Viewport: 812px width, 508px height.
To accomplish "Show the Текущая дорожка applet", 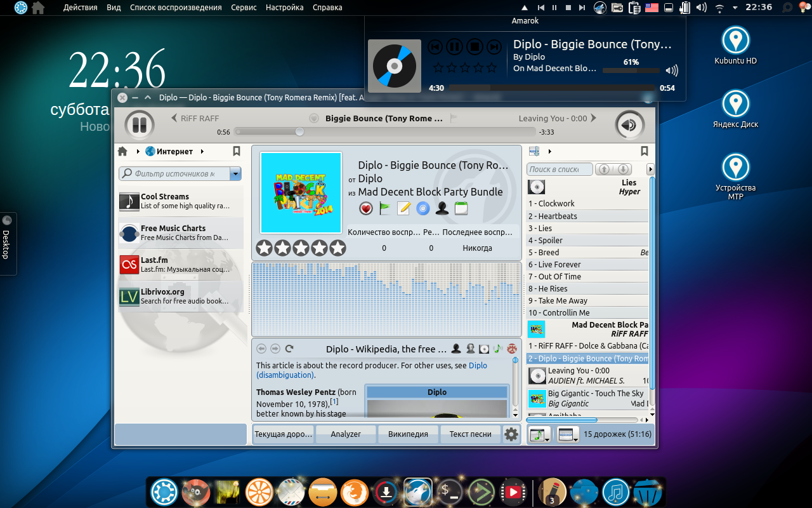I will (x=284, y=434).
